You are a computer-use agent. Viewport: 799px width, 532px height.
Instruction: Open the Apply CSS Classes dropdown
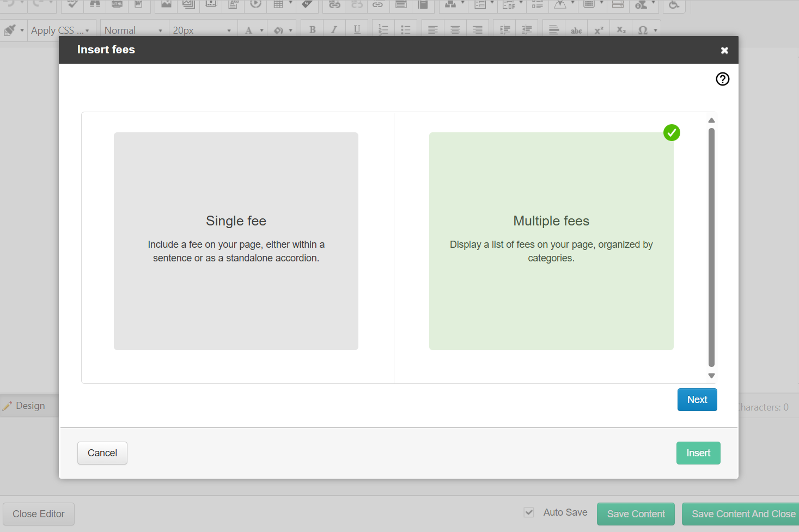pyautogui.click(x=60, y=30)
